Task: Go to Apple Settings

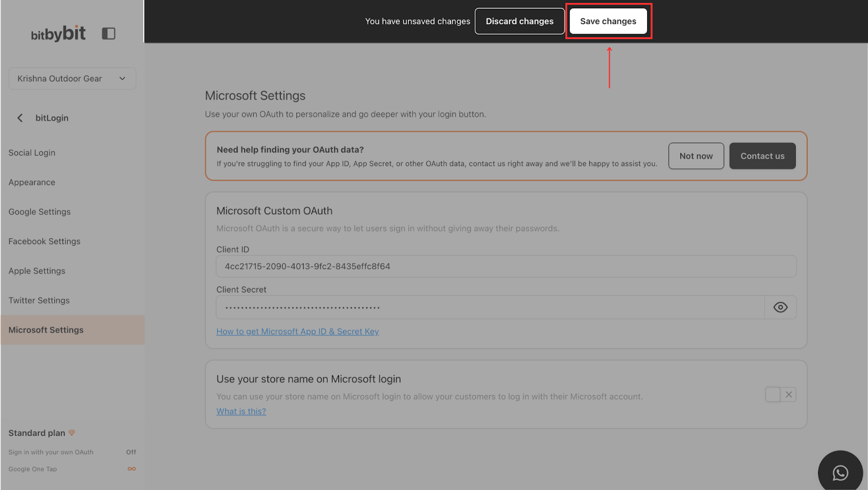Action: pos(37,271)
